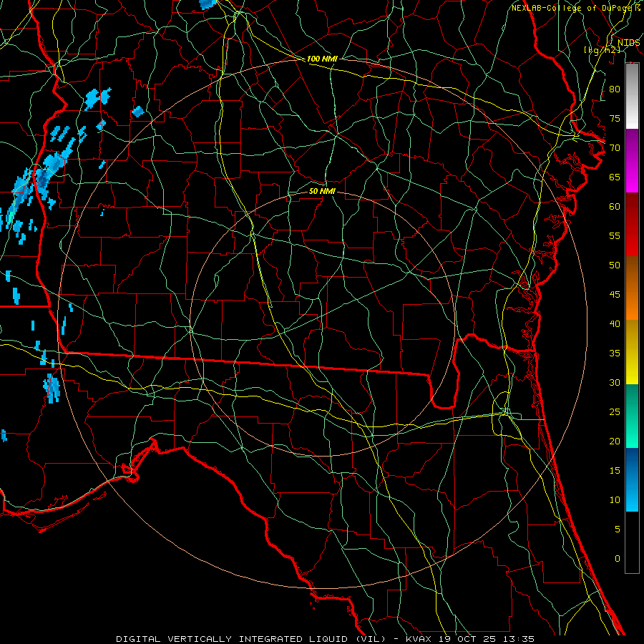Image resolution: width=644 pixels, height=644 pixels.
Task: Click the scale value 50
Action: pos(615,265)
